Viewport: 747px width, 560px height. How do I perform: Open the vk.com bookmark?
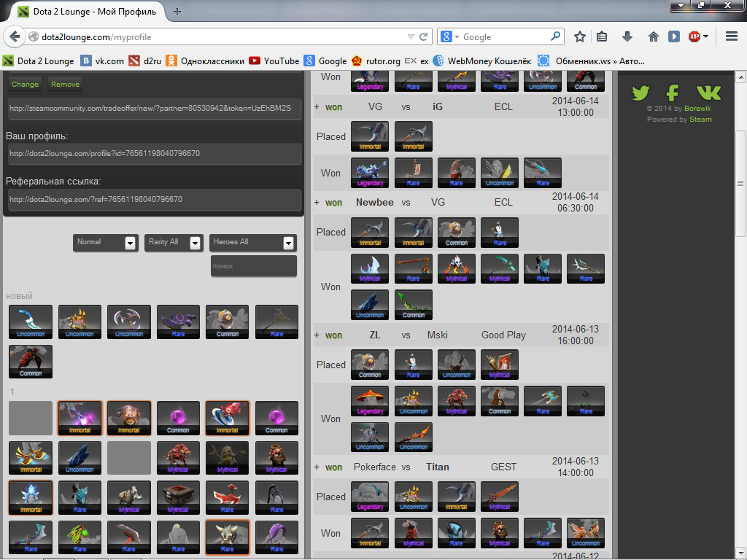102,61
